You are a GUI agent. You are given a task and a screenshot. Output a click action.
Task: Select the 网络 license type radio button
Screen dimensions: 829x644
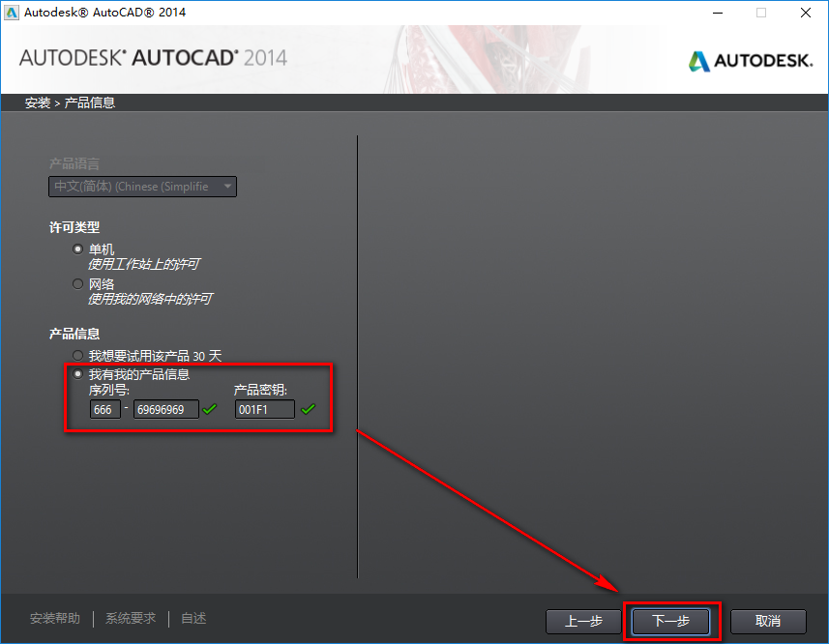tap(78, 283)
